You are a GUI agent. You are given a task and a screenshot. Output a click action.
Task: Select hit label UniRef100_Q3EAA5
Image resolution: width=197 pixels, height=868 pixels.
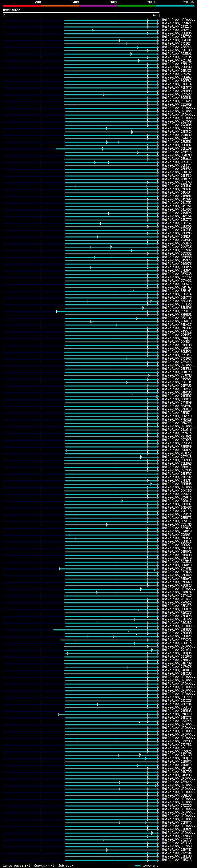click(x=177, y=78)
